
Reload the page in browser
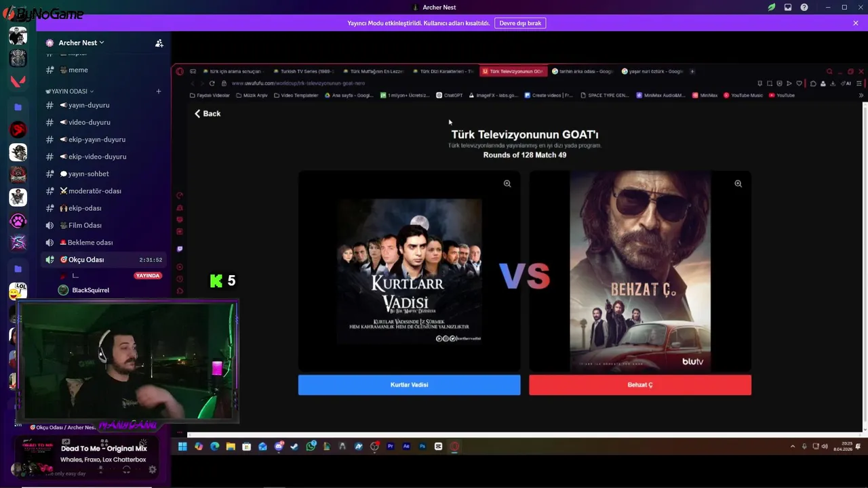click(x=212, y=83)
